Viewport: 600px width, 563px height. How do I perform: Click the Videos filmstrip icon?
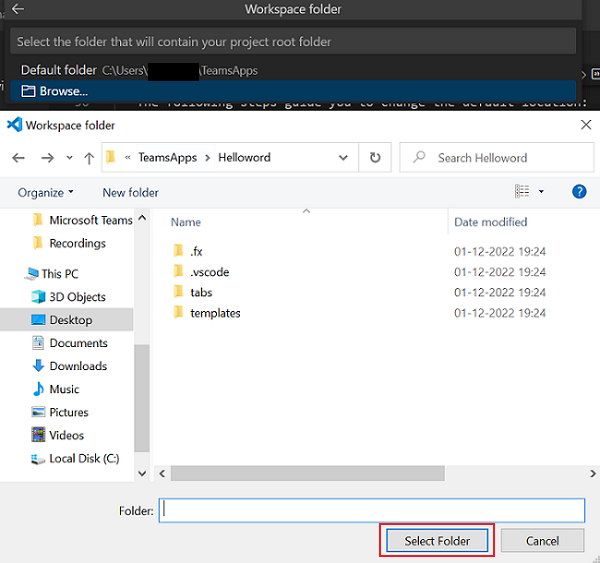point(38,435)
